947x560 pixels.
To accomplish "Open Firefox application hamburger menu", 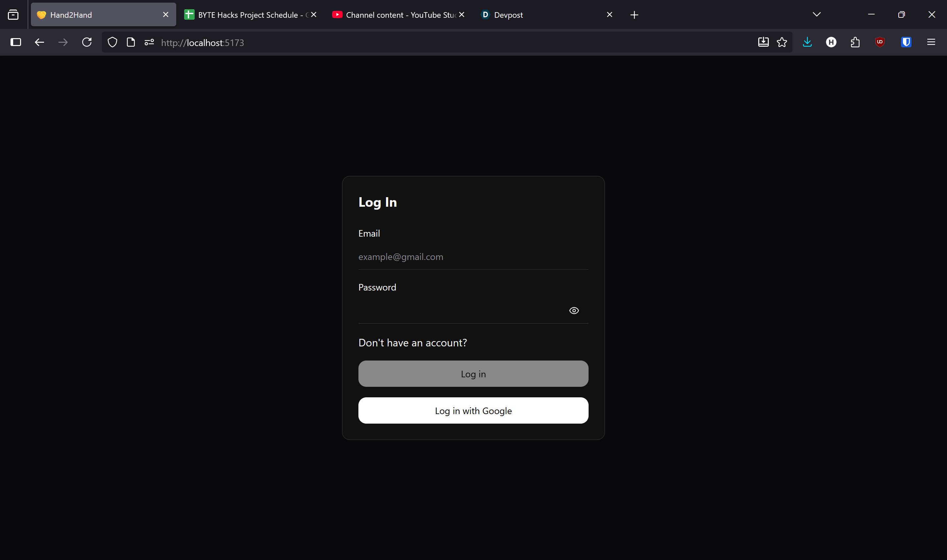I will pyautogui.click(x=931, y=42).
